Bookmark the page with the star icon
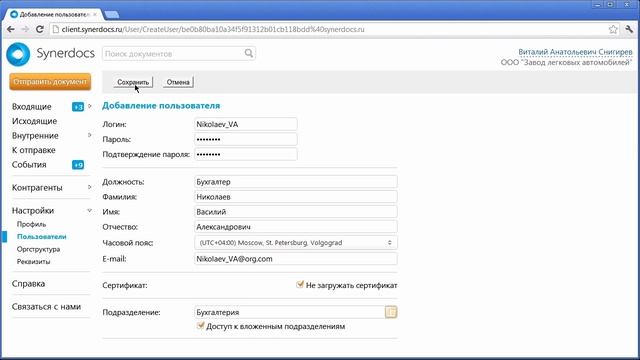 tap(613, 29)
